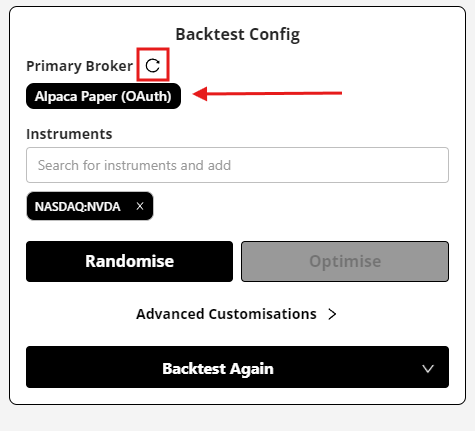Click the white margin under Backtest Again
The height and width of the screenshot is (431, 475).
(237, 396)
